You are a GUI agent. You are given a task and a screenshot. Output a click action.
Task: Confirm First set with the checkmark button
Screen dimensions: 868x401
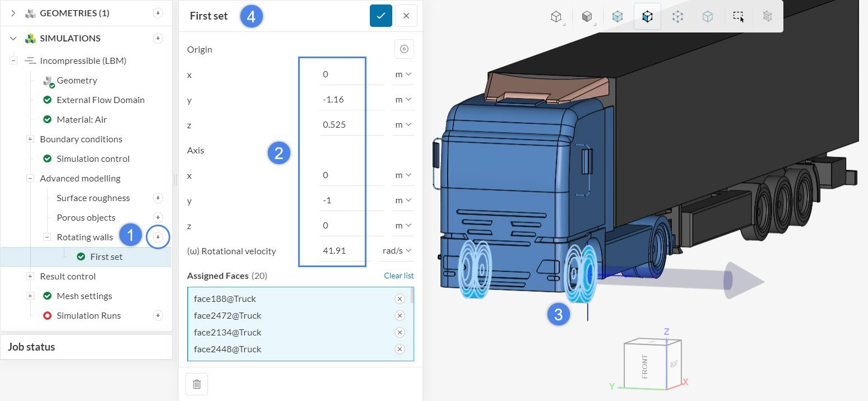point(380,16)
